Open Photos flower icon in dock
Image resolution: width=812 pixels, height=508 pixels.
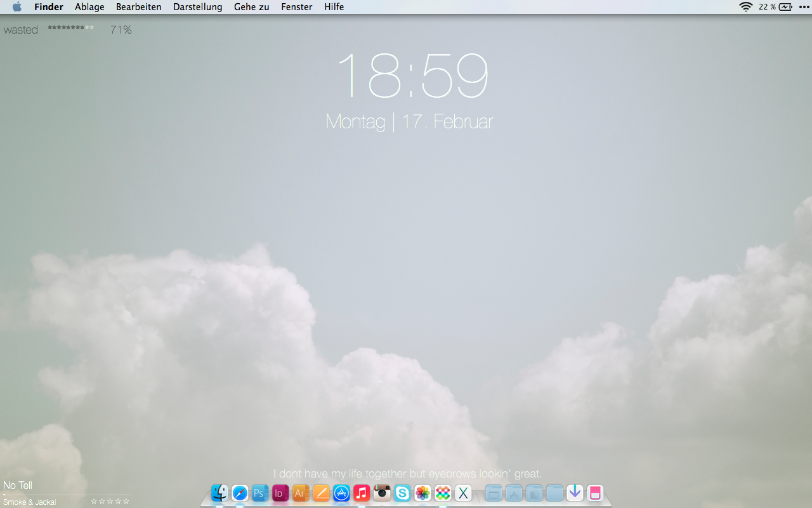tap(422, 493)
